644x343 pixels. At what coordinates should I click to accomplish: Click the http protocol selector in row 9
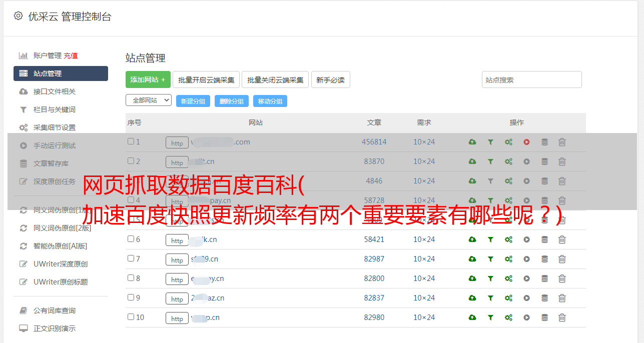coord(177,298)
